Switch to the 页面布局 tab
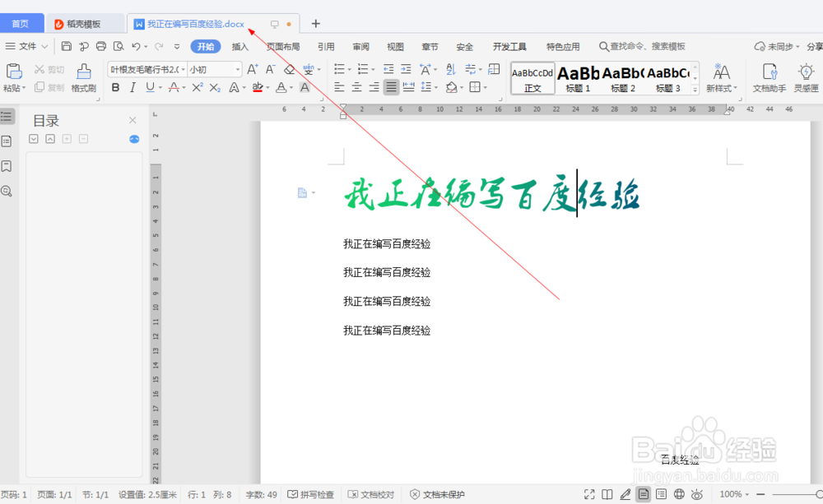Viewport: 823px width, 504px height. tap(283, 47)
